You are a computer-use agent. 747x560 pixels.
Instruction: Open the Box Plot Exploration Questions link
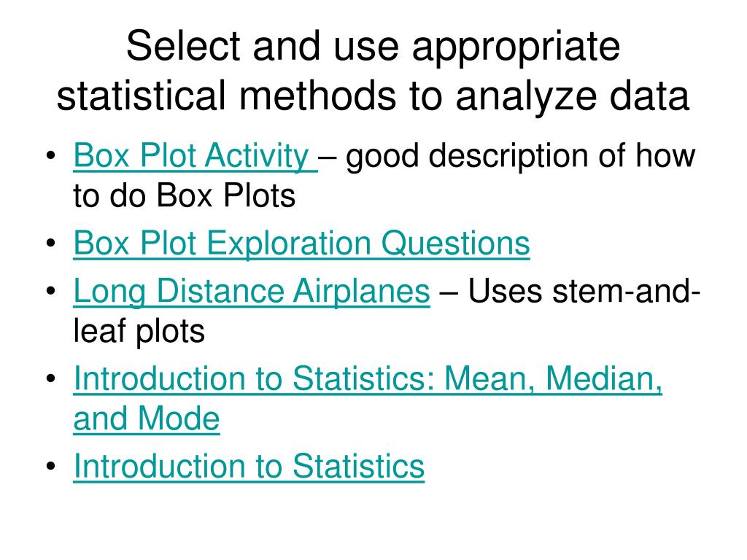point(301,244)
